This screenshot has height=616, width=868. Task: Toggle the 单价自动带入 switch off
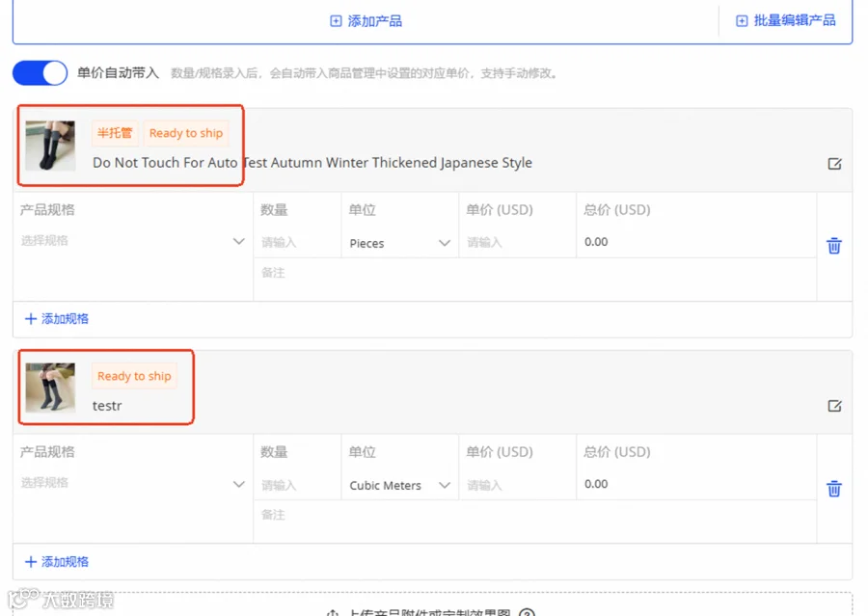tap(40, 73)
